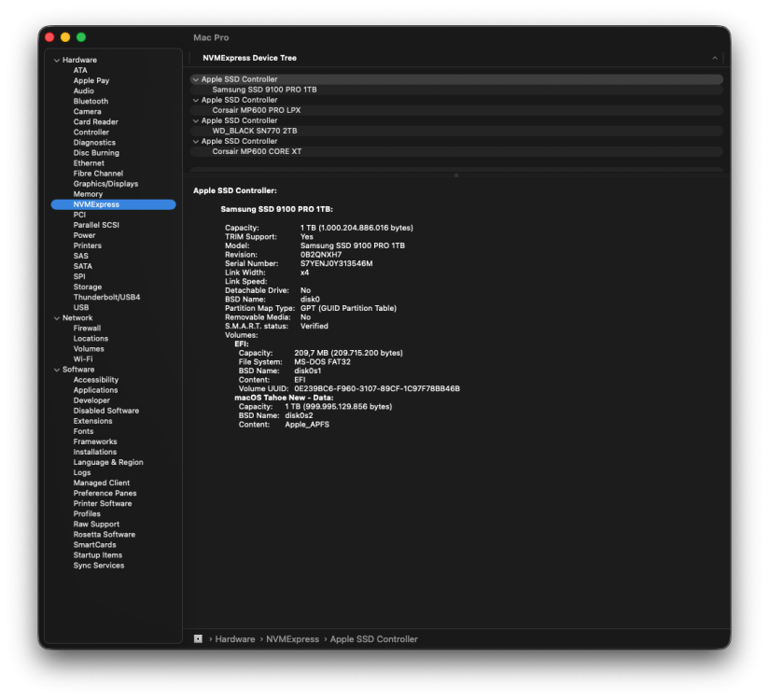Collapse the Software section in sidebar
The width and height of the screenshot is (769, 700).
[x=57, y=370]
